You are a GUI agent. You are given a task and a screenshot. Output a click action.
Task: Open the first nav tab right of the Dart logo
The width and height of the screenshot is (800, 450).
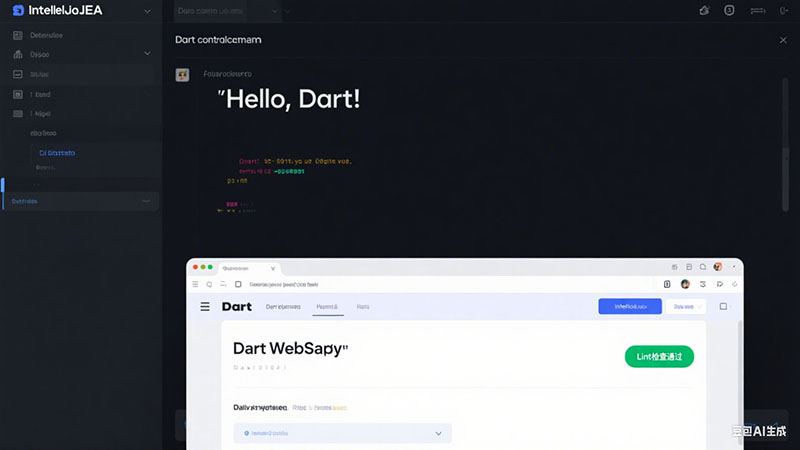[x=283, y=307]
